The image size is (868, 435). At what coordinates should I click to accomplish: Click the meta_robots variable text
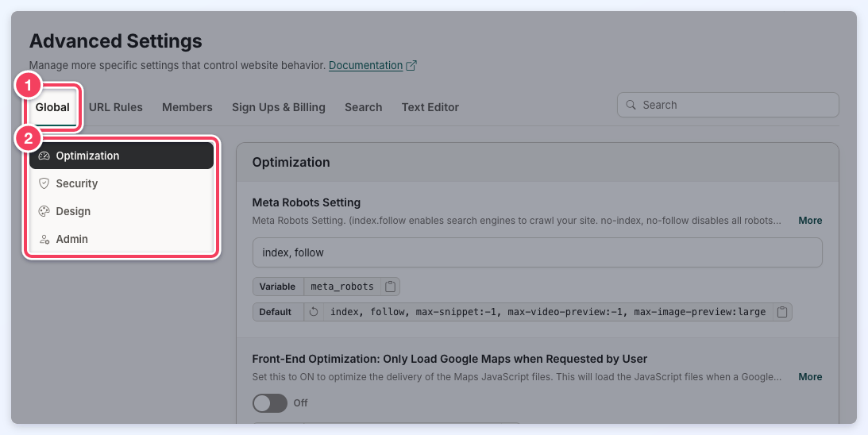pyautogui.click(x=342, y=287)
